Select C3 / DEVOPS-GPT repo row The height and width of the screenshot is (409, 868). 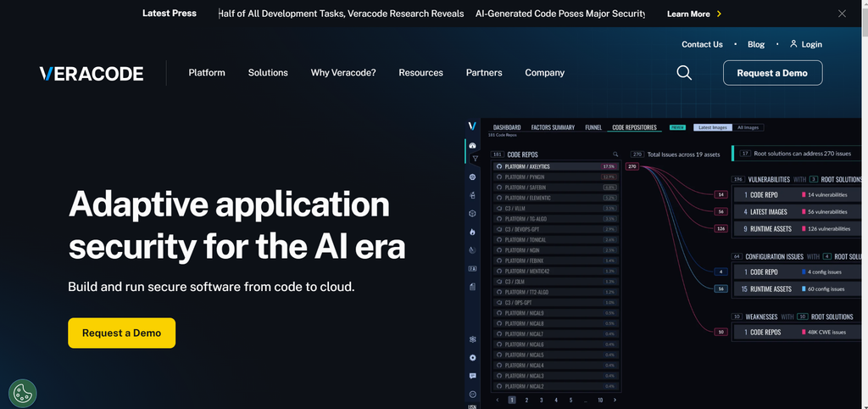click(x=557, y=229)
